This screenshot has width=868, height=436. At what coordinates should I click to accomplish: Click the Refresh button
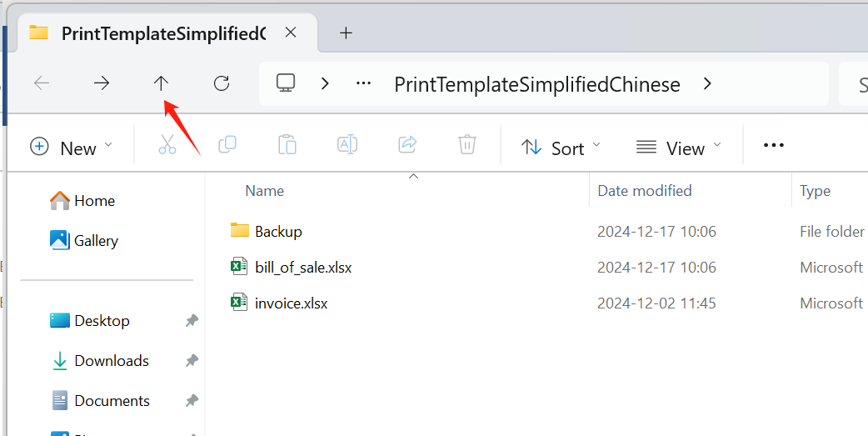coord(222,83)
